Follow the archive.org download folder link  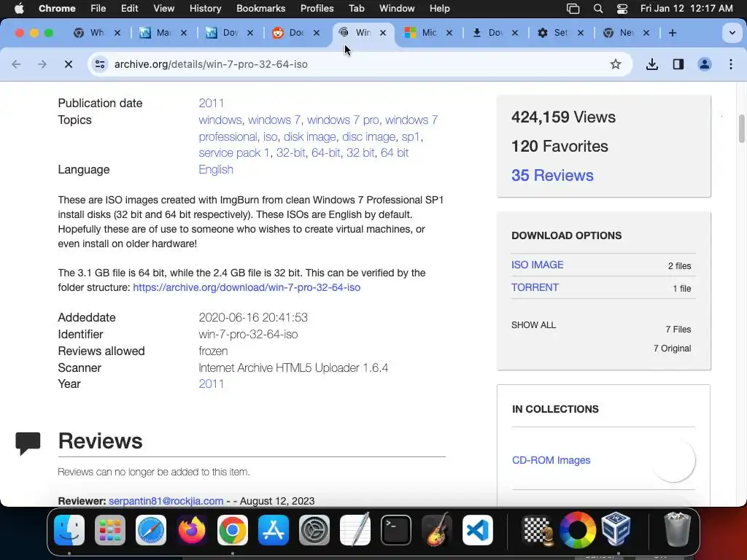(x=247, y=287)
